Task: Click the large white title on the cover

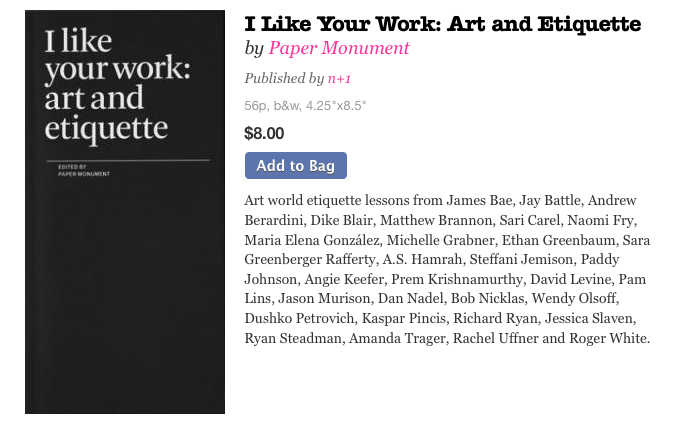Action: pyautogui.click(x=117, y=84)
